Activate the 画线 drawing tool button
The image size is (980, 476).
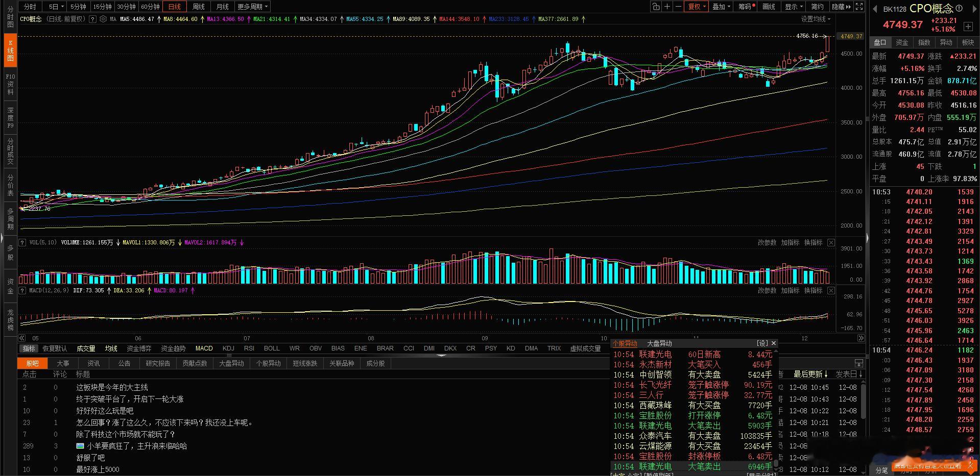point(769,7)
